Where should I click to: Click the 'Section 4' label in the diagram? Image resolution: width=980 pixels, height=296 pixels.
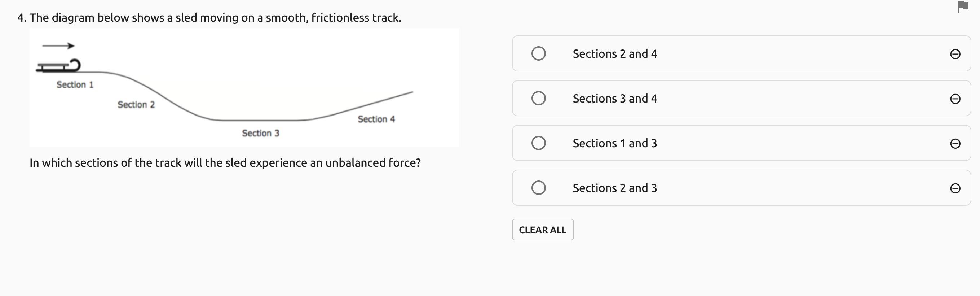pos(376,119)
